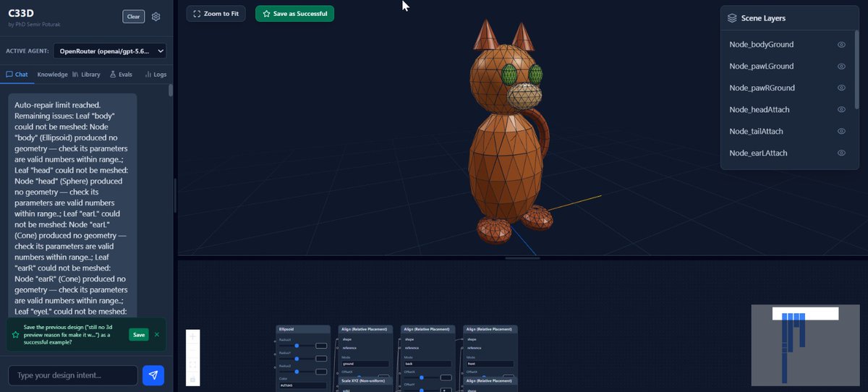Click the RadiusX value box

pos(321,346)
